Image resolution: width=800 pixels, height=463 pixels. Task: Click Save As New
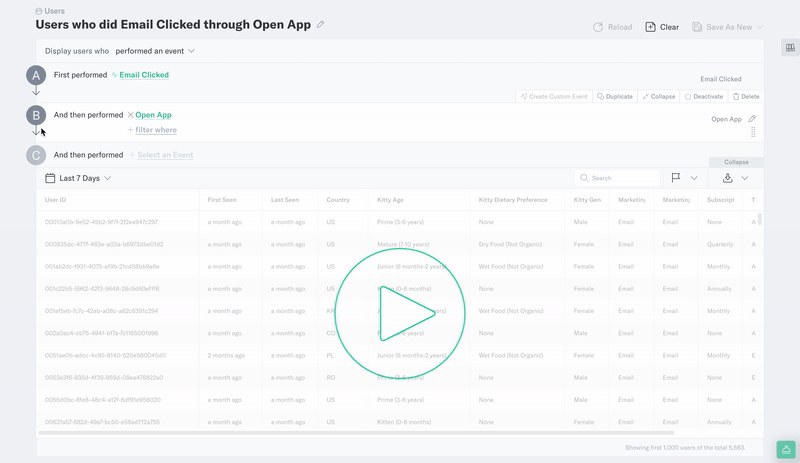point(722,27)
